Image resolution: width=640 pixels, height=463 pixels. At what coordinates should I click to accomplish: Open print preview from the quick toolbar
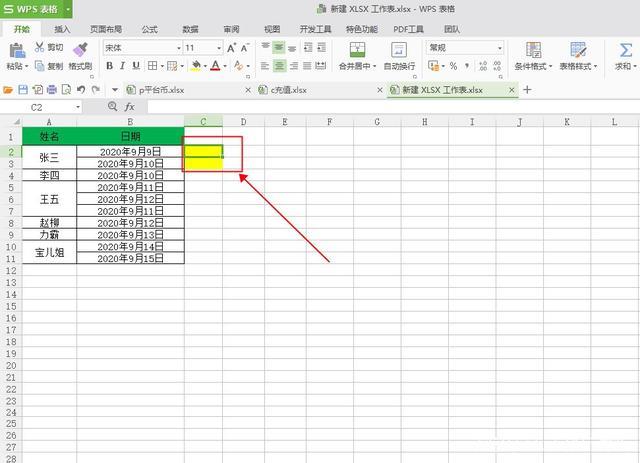[x=66, y=90]
